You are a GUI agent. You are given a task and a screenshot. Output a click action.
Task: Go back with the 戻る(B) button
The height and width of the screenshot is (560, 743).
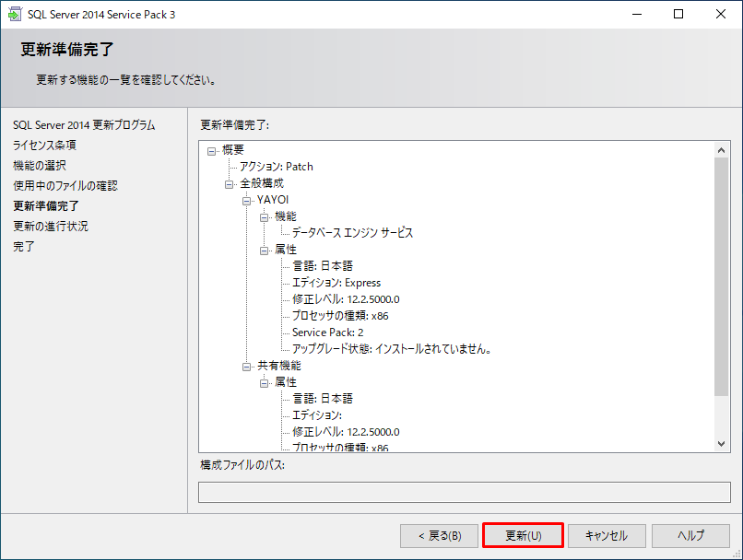440,535
